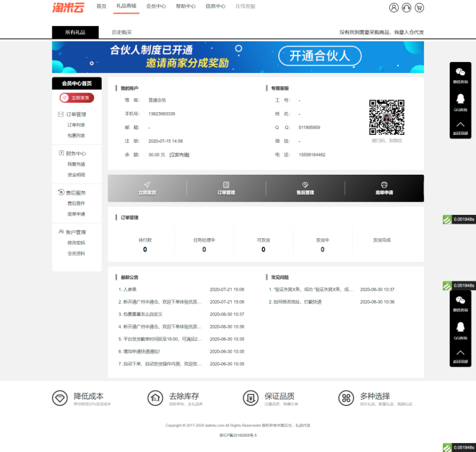Image resolution: width=476 pixels, height=452 pixels.
Task: Switch to the 历史购买 tab
Action: tap(122, 32)
